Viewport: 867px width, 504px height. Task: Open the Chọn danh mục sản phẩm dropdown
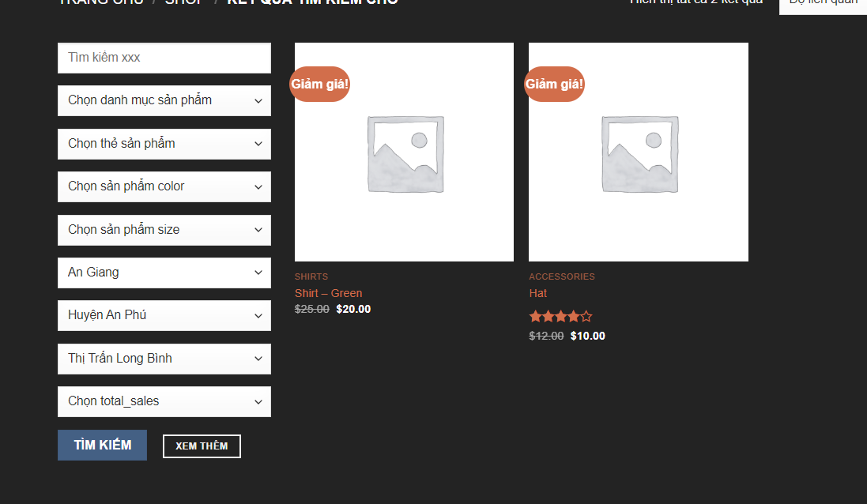[164, 100]
